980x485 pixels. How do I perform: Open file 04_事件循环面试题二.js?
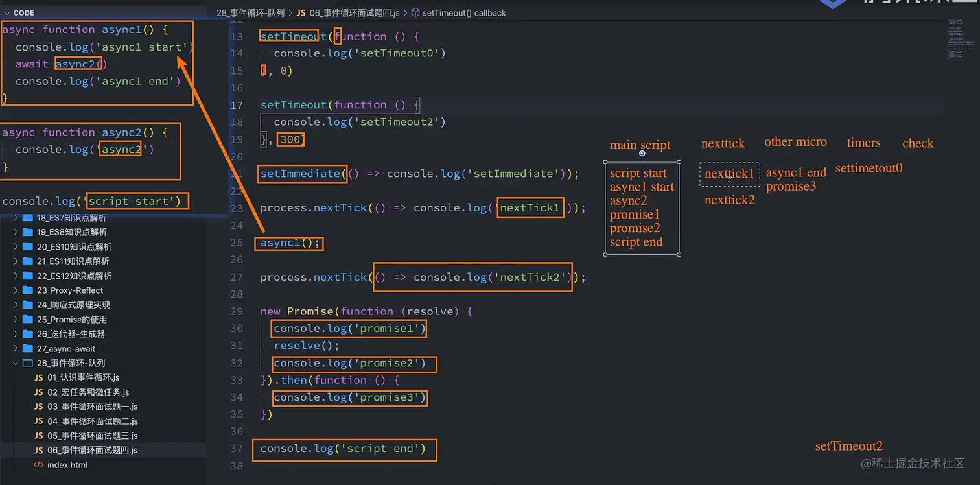pyautogui.click(x=92, y=421)
